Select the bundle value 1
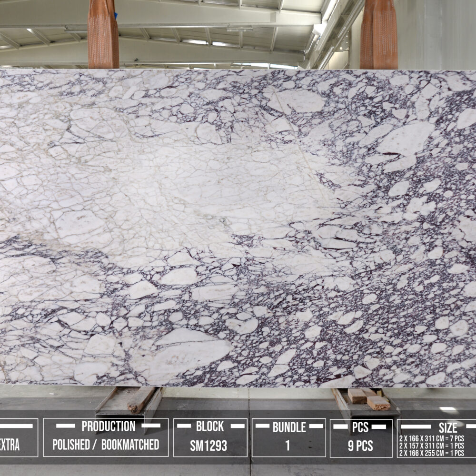The height and width of the screenshot is (476, 476). 288,446
